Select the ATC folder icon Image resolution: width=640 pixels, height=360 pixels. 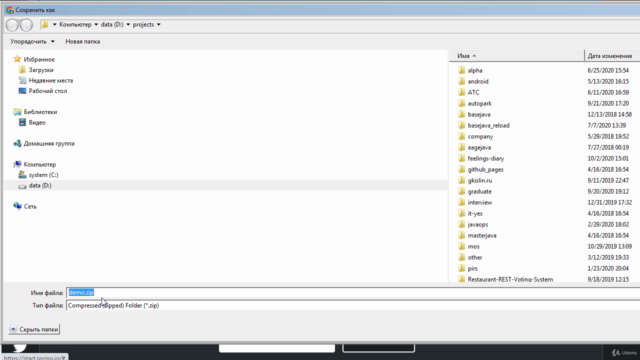pyautogui.click(x=462, y=92)
